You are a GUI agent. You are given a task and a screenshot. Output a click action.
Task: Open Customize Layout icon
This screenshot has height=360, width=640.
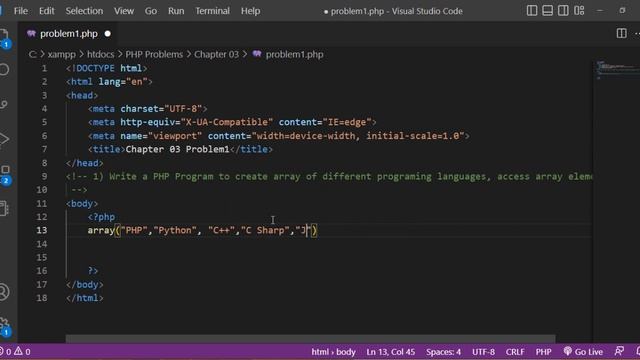[579, 11]
